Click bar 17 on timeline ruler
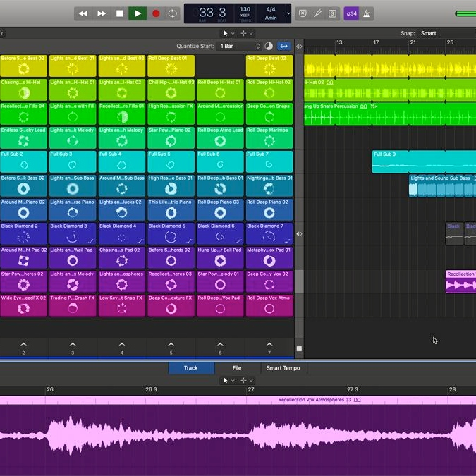This screenshot has width=476, height=476. tap(376, 42)
